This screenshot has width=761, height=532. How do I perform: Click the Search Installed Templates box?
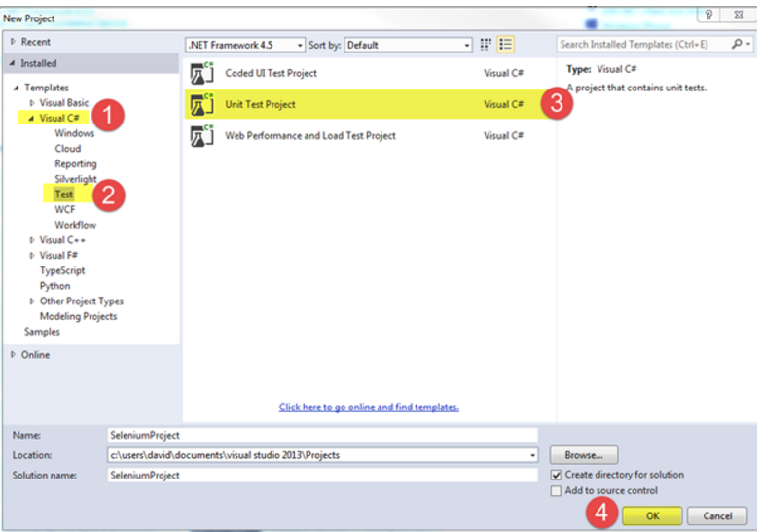pos(643,44)
